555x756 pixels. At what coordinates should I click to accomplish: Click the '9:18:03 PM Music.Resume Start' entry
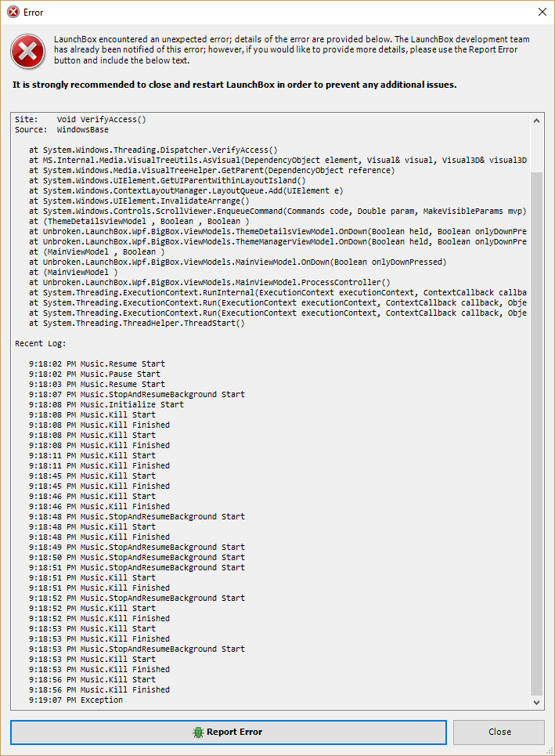pos(97,384)
